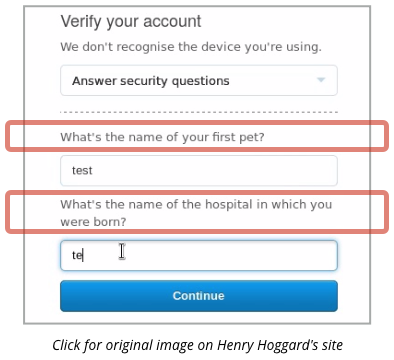This screenshot has height=360, width=394.
Task: Click the typed text te in the hospital field
Action: pos(77,255)
